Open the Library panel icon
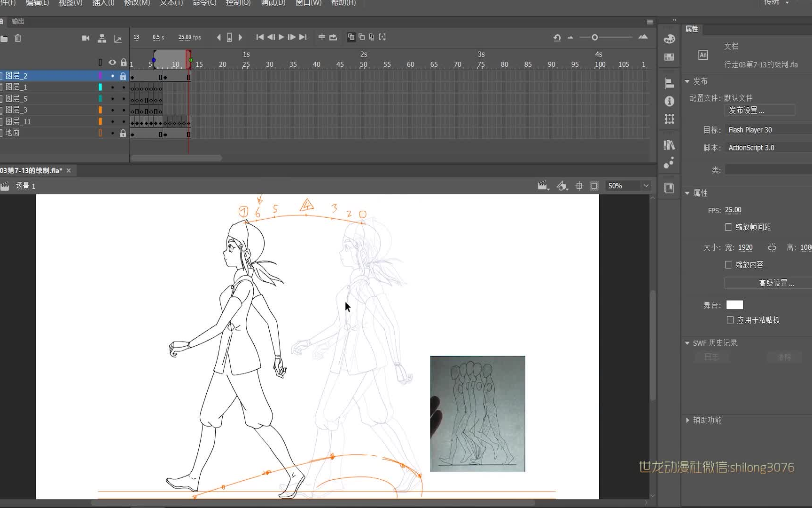The height and width of the screenshot is (508, 812). pos(669,145)
